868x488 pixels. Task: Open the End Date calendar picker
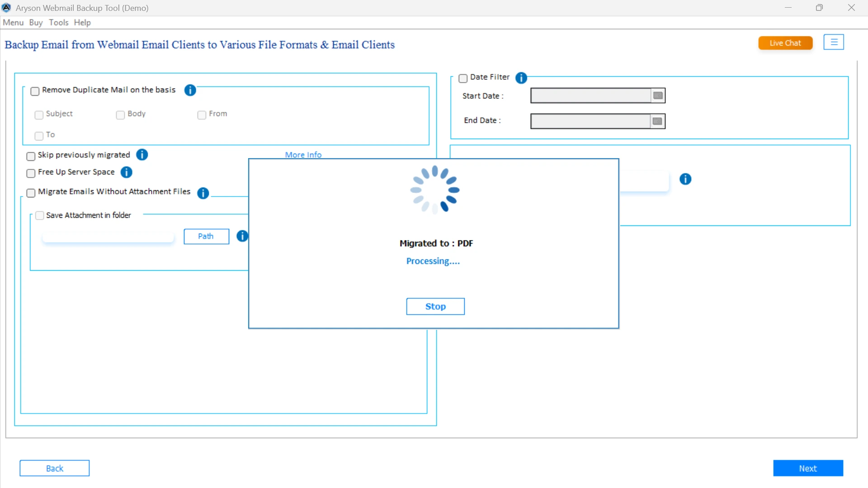[657, 121]
